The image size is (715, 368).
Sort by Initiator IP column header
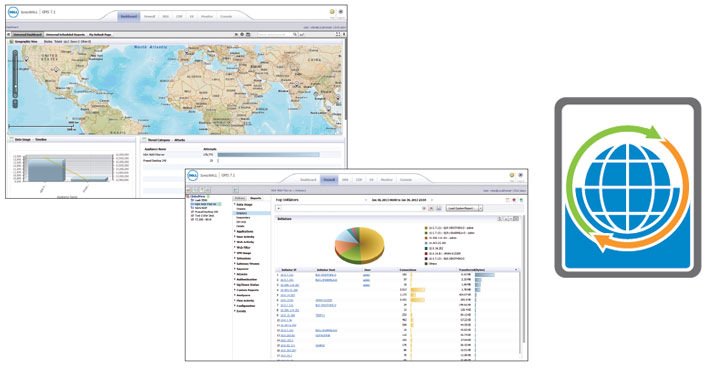pyautogui.click(x=289, y=270)
